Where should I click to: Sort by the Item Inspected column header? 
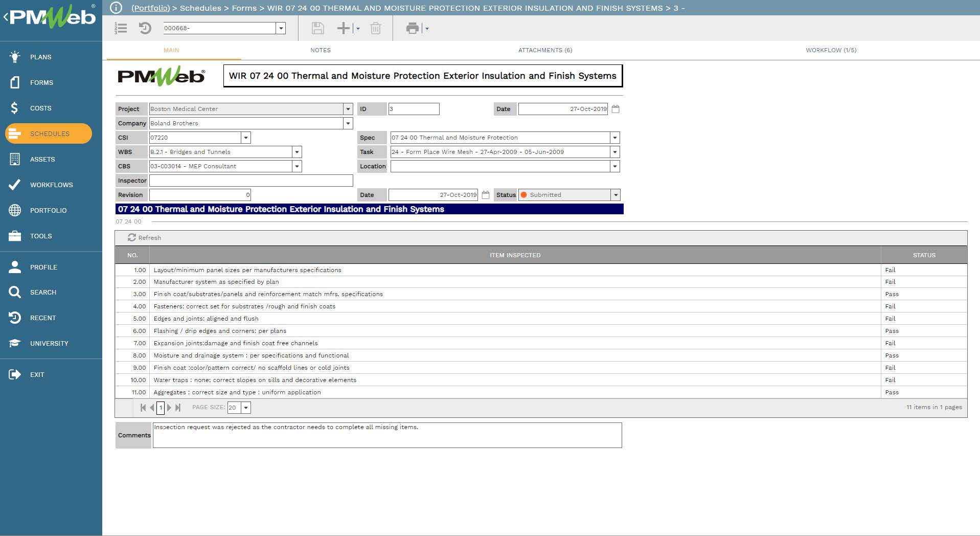pos(515,255)
